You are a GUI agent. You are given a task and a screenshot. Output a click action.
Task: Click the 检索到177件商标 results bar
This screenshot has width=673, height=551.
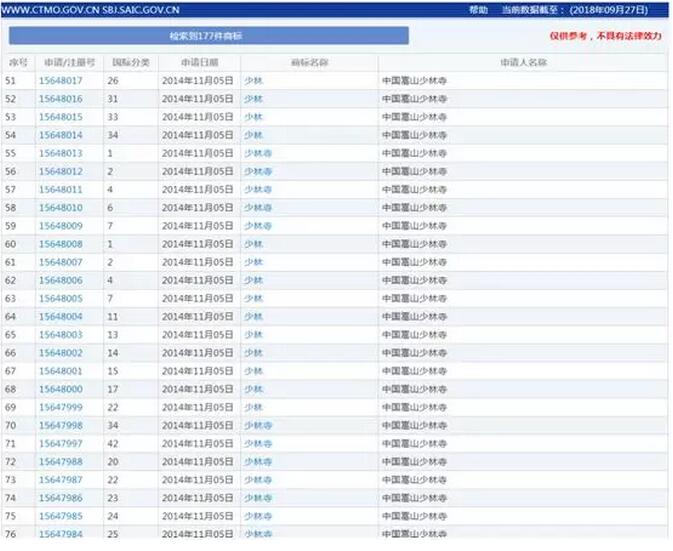[208, 36]
